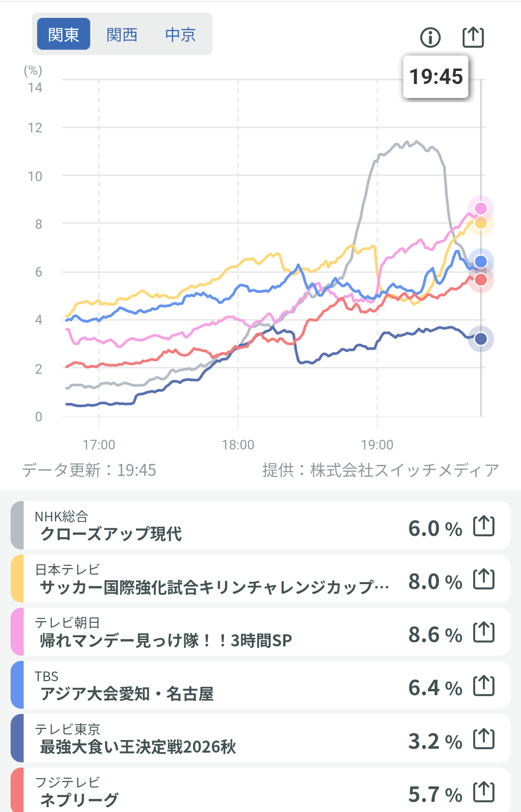Open the 帰れマンデー見っけ隊 program row
The image size is (521, 812).
(260, 631)
